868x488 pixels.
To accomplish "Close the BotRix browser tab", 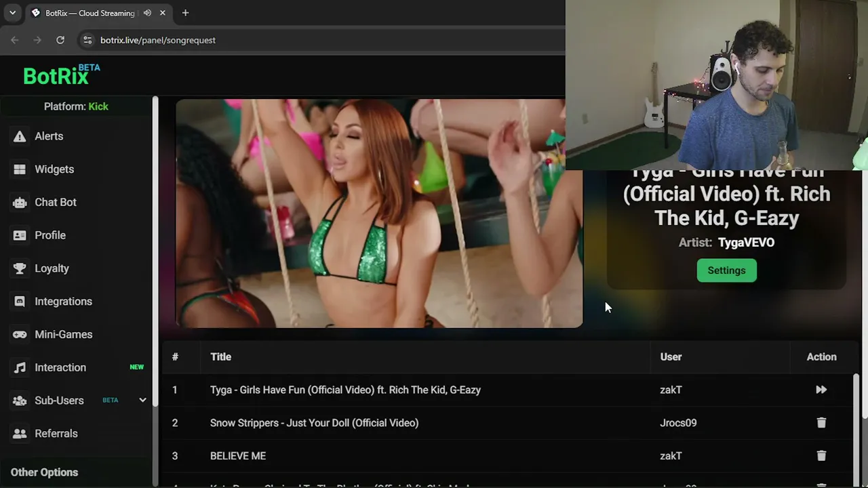I will click(163, 13).
